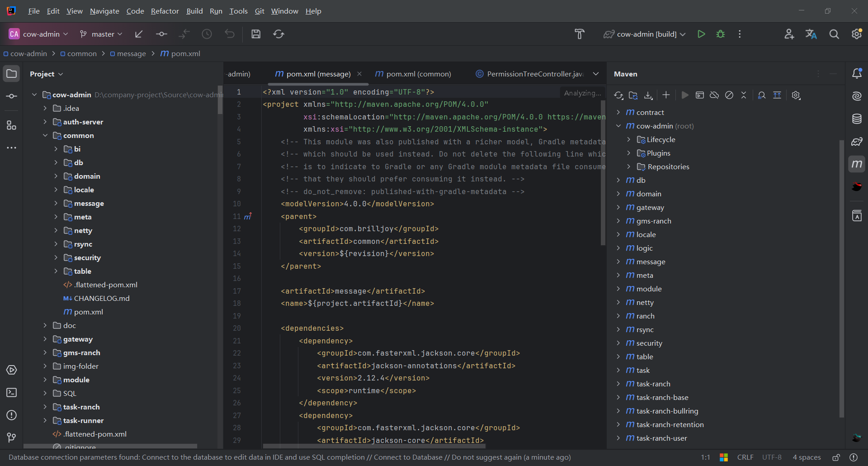Open the Terminal tool window
Screen dimensions: 868x466
(x=12, y=393)
